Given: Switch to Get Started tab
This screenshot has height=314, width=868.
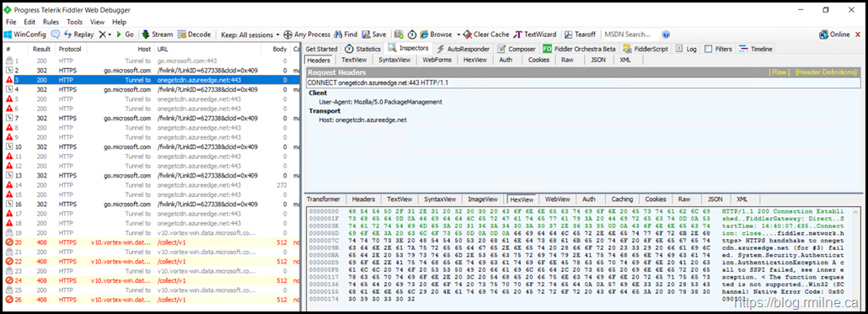Looking at the screenshot, I should pos(322,49).
